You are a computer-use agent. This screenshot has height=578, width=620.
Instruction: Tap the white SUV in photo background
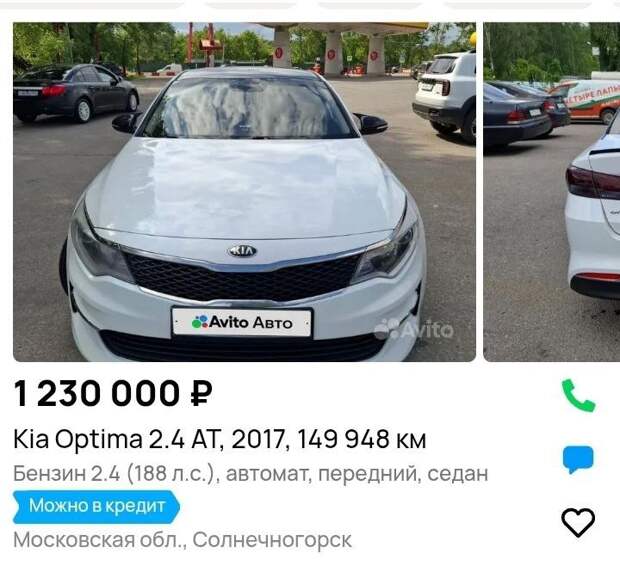coord(444,95)
